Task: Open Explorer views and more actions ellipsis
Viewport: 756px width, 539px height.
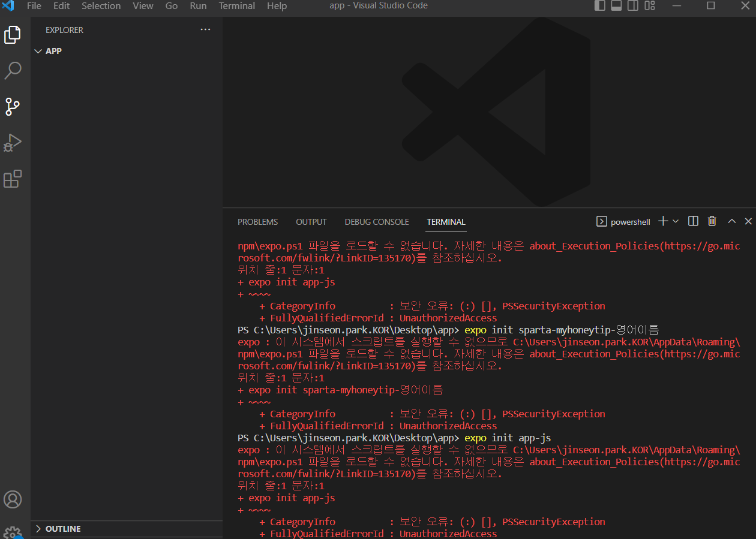Action: 205,29
